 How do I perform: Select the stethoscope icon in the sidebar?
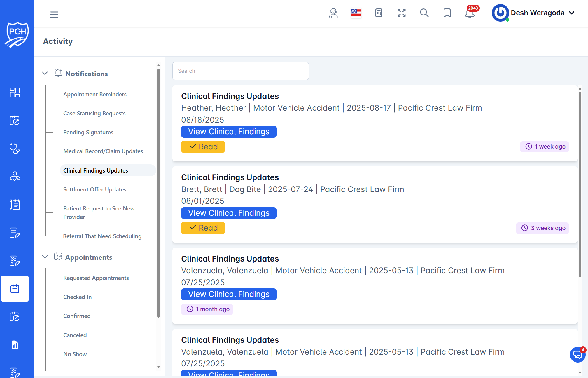pyautogui.click(x=15, y=148)
